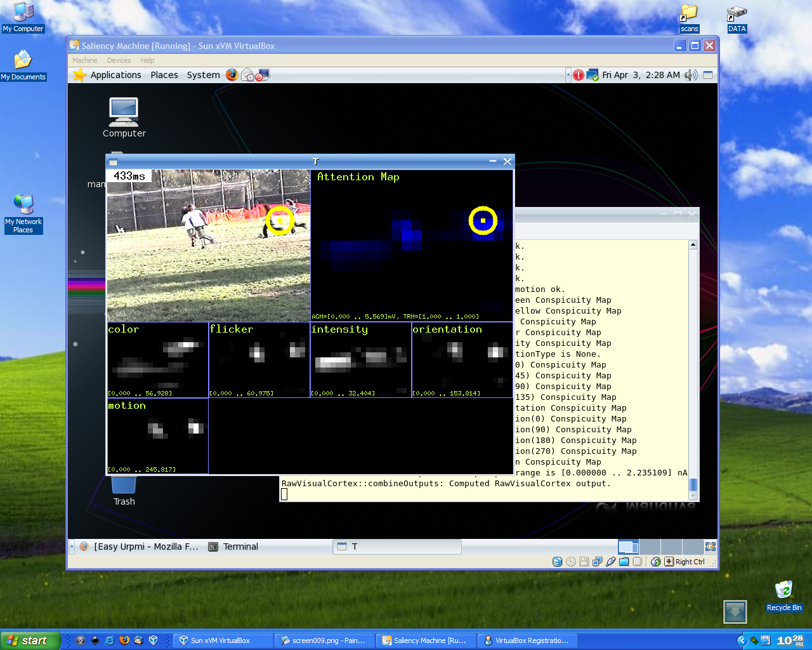This screenshot has width=812, height=650.
Task: Click the Right Ctrl host key label
Action: 690,562
